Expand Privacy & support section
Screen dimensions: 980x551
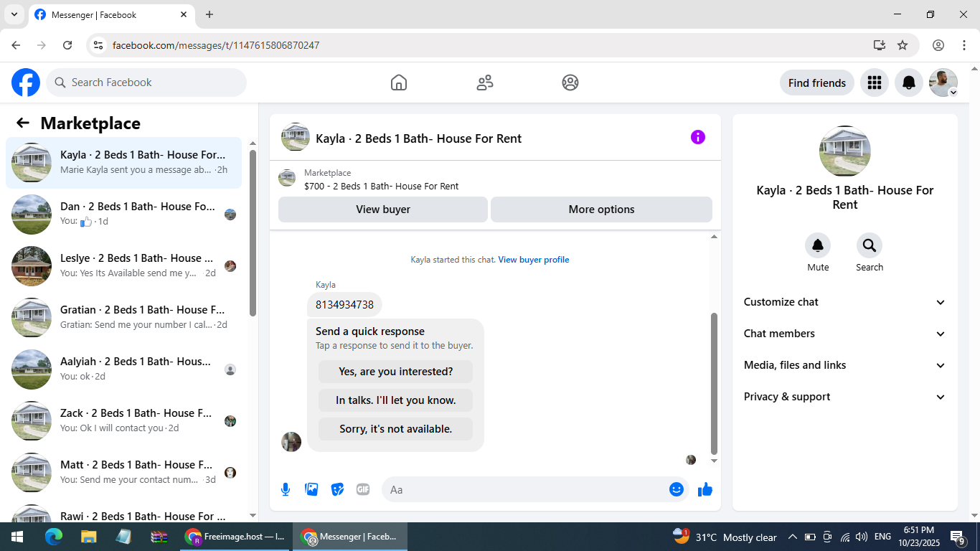pyautogui.click(x=845, y=397)
